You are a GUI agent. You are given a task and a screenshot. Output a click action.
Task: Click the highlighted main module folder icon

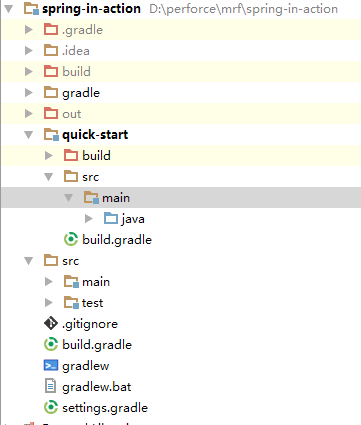click(91, 198)
